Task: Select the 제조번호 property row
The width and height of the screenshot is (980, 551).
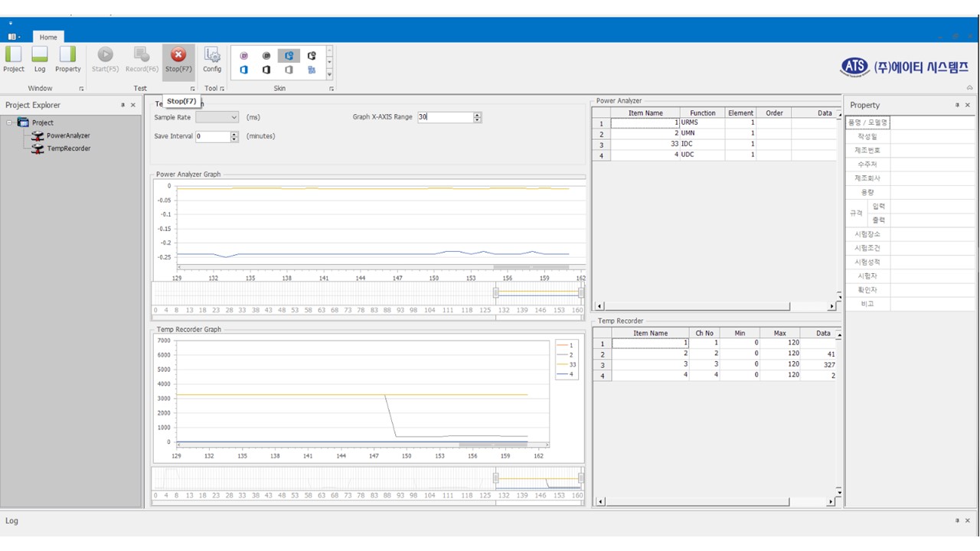Action: [x=910, y=150]
